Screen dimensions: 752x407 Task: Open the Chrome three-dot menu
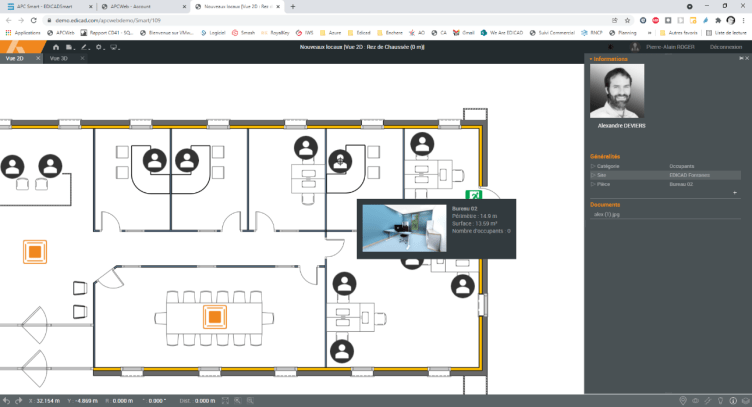pos(744,20)
